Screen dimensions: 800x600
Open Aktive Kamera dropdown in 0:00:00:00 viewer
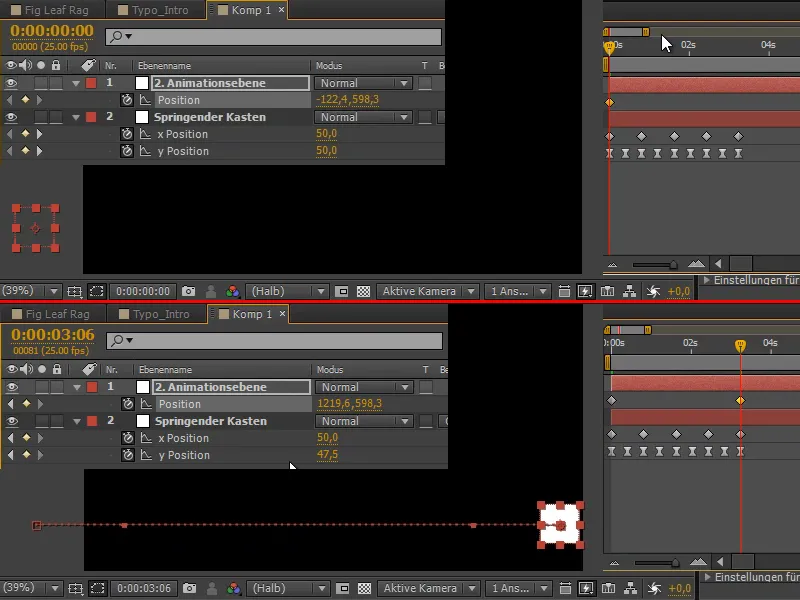point(428,291)
